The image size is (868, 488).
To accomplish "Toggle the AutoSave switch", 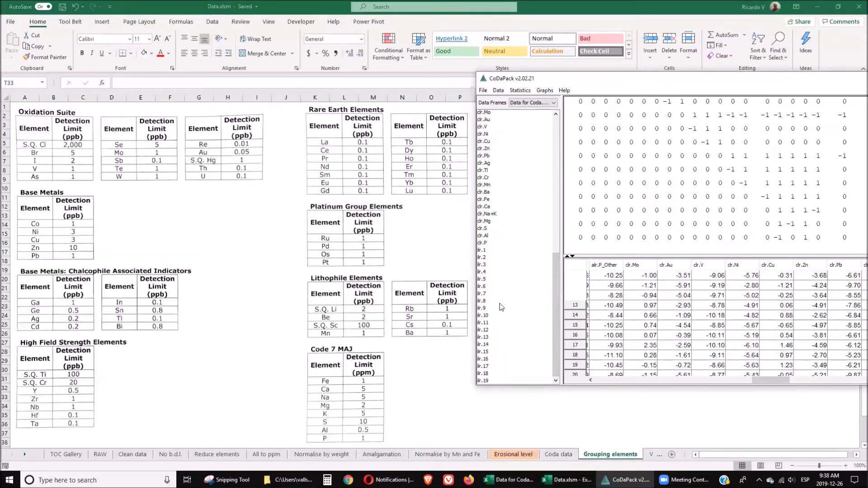I will coord(43,6).
